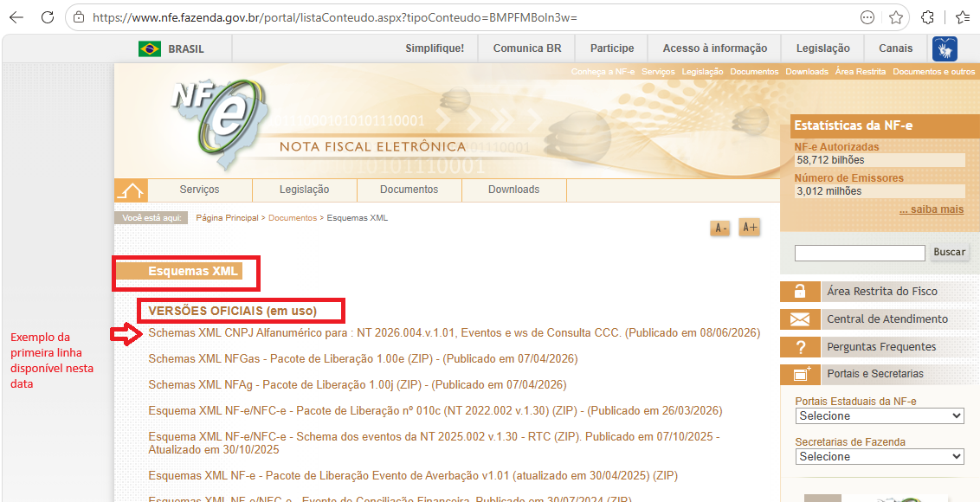Click the window icon for Portais e Secretarias
This screenshot has width=980, height=502.
[799, 375]
